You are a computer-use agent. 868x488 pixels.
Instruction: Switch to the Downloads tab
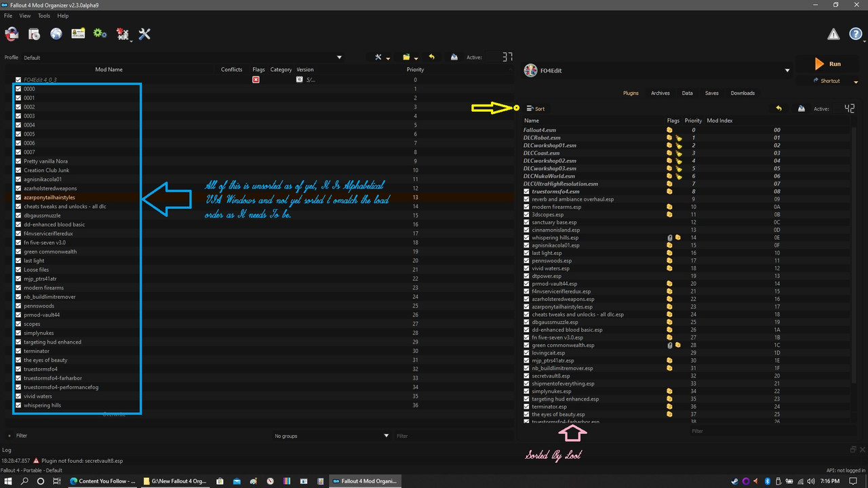(743, 93)
